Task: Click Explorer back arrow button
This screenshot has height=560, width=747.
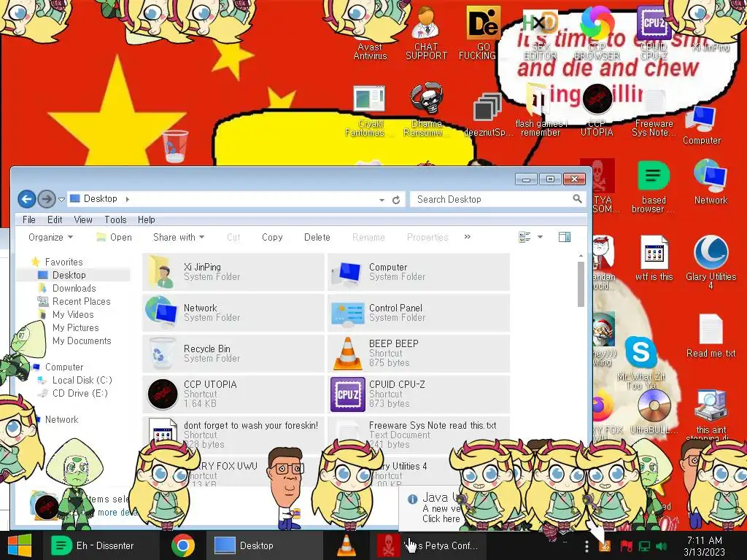Action: click(x=27, y=199)
